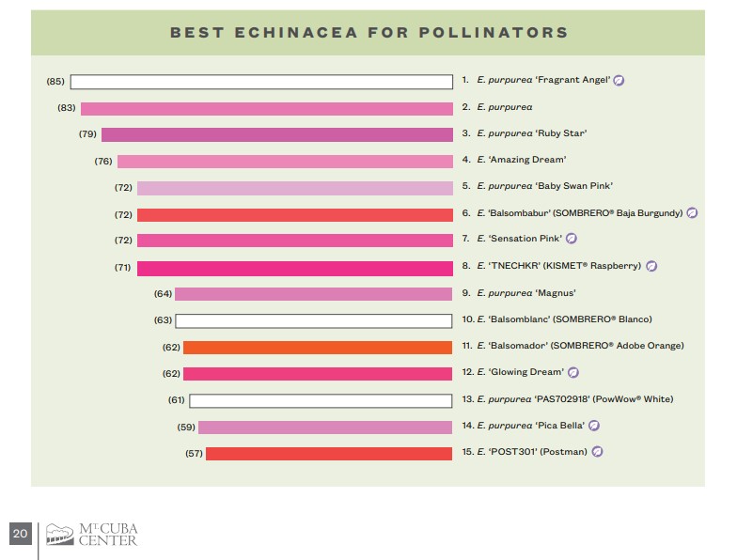
Task: Click the leaf icon after SOMBRERO Baja Burgundy
Action: coord(692,212)
